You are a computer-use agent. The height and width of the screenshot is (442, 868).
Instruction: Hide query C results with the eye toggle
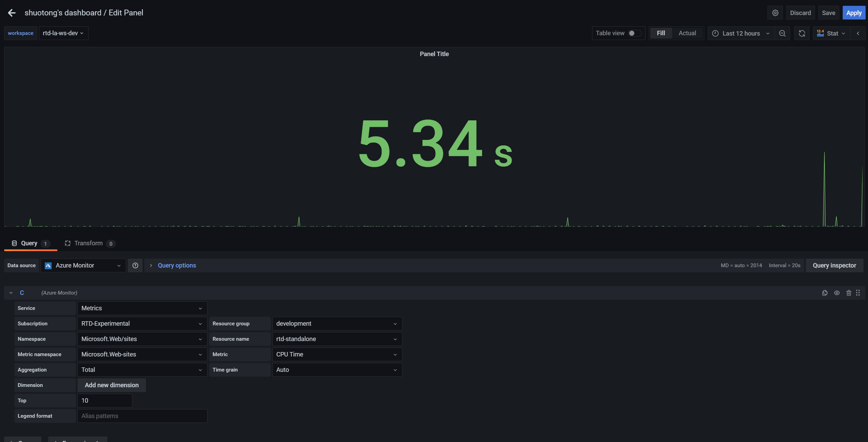837,293
